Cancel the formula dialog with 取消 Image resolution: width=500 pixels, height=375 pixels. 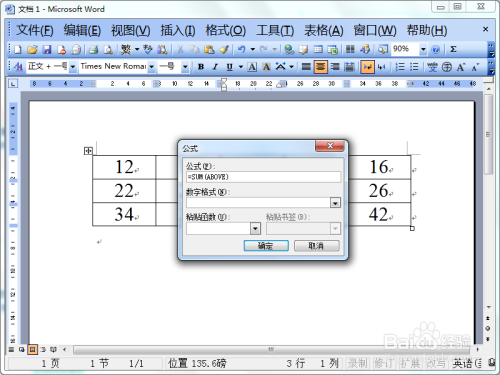[317, 246]
